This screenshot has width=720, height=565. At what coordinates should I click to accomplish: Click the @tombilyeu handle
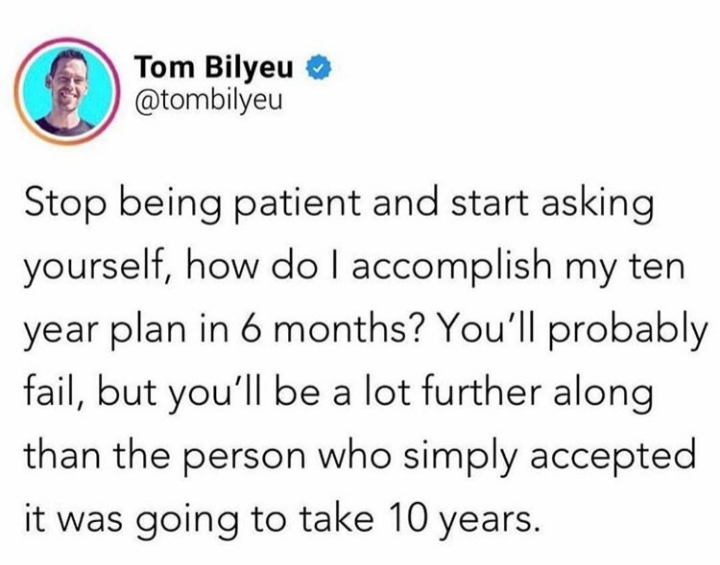point(207,98)
